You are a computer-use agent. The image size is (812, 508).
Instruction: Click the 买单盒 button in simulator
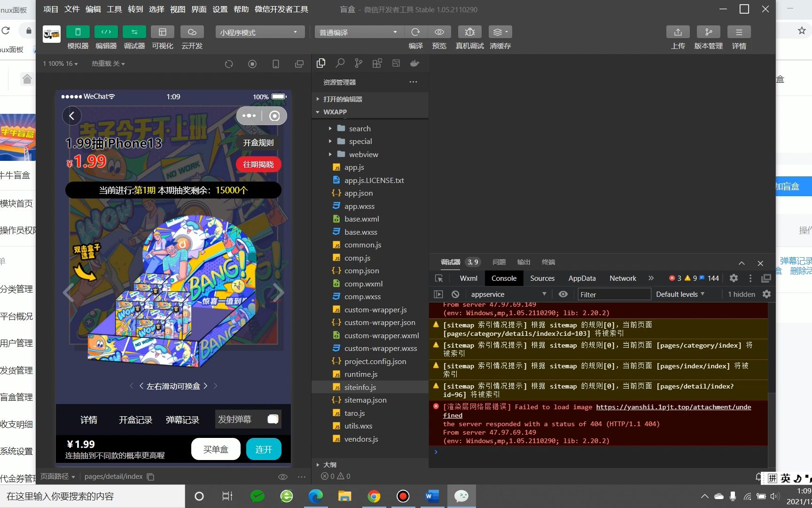pos(216,449)
